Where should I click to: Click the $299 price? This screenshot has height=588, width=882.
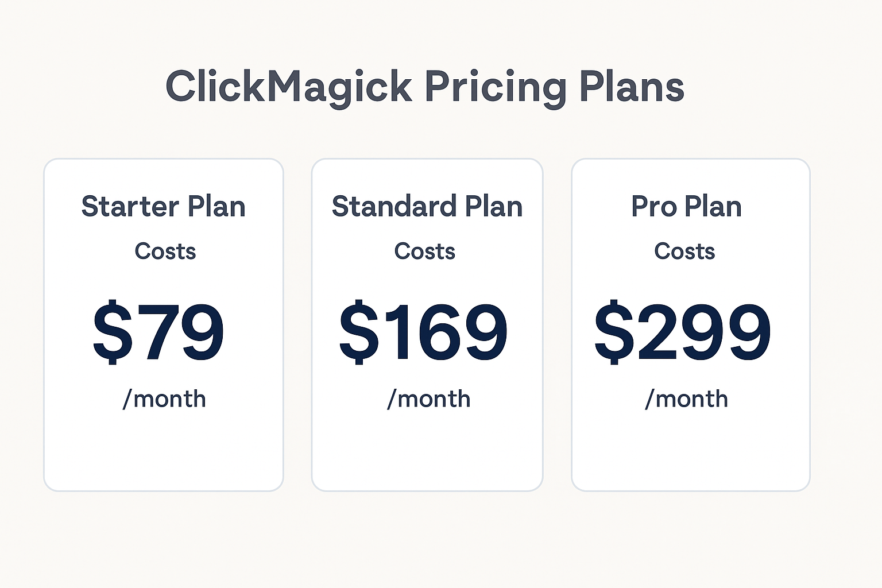(x=683, y=332)
